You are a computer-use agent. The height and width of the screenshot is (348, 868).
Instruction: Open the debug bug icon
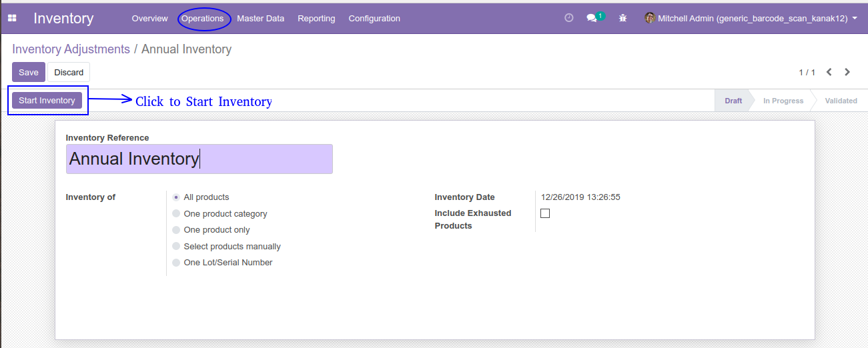[x=623, y=19]
